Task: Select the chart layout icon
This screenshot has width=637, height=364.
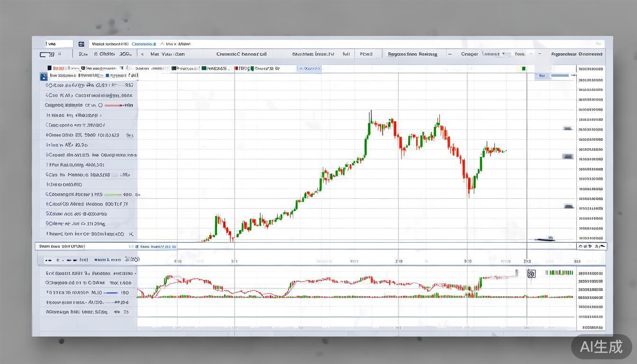Action: point(45,54)
